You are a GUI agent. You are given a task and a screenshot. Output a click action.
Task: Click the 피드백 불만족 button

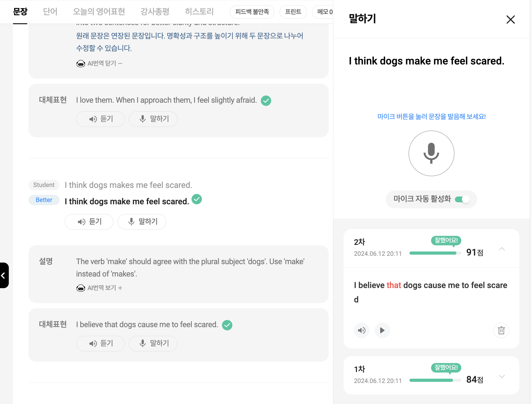coord(252,12)
